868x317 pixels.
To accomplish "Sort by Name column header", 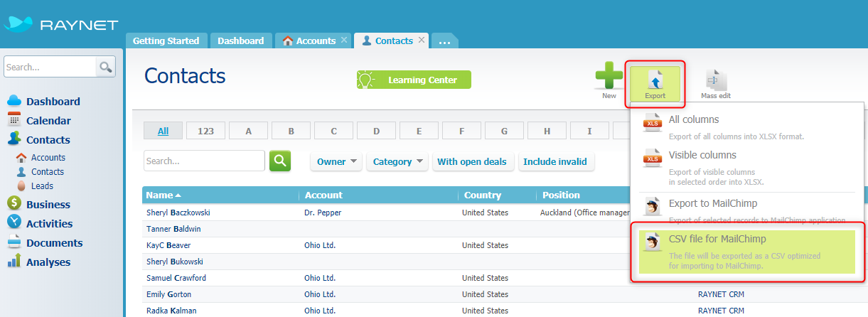I will [x=221, y=195].
